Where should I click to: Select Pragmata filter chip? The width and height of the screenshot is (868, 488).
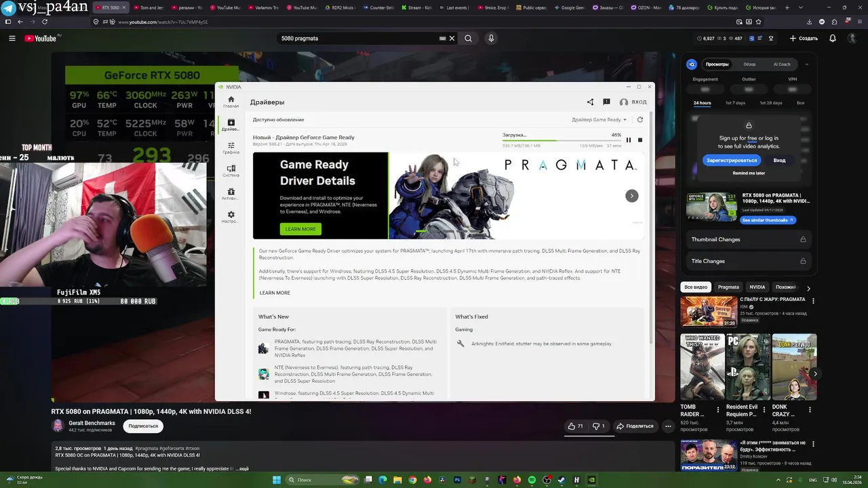(728, 287)
